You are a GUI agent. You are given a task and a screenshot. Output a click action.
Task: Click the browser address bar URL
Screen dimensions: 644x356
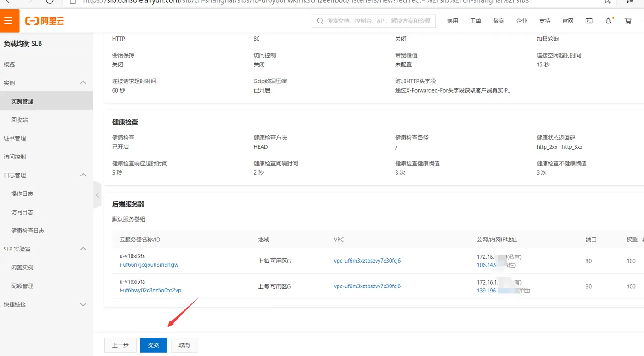click(x=306, y=1)
